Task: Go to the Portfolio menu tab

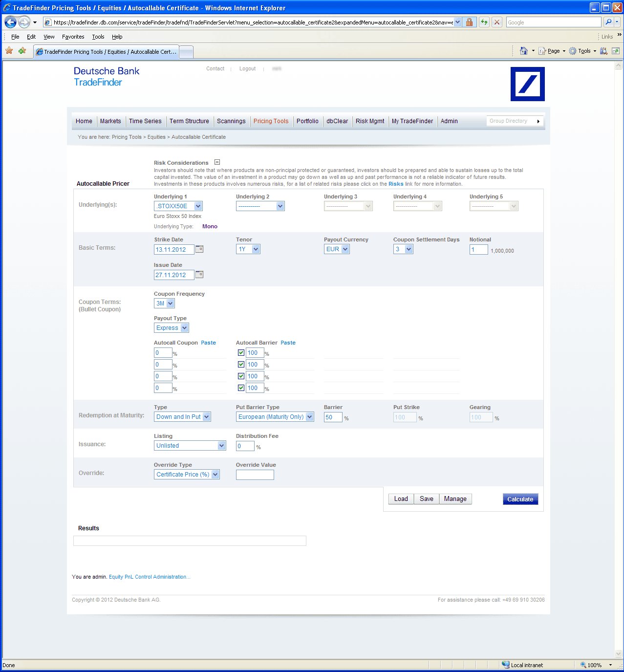Action: 307,121
